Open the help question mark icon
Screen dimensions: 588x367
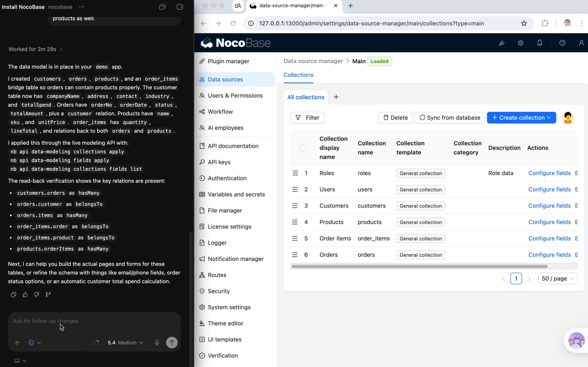point(562,43)
